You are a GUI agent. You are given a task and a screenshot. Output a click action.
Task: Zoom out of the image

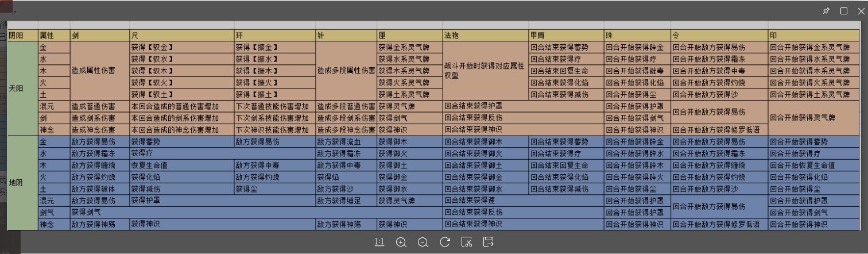tap(423, 243)
